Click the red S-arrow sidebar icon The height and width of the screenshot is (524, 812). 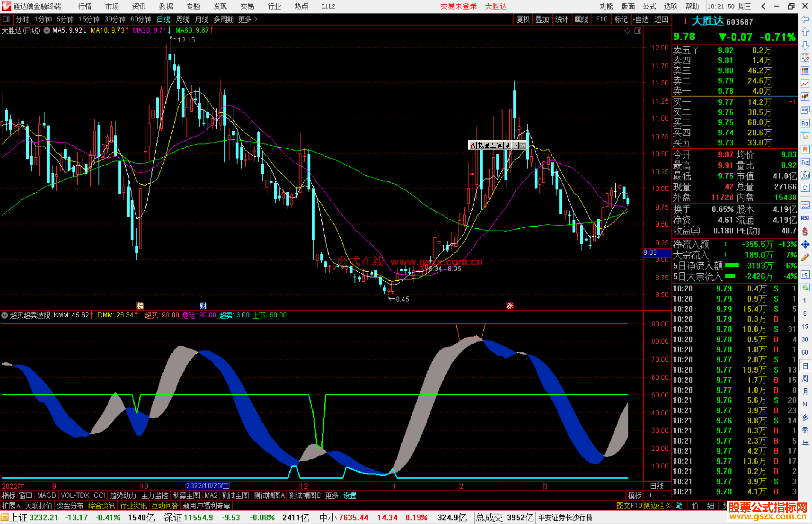(x=805, y=231)
